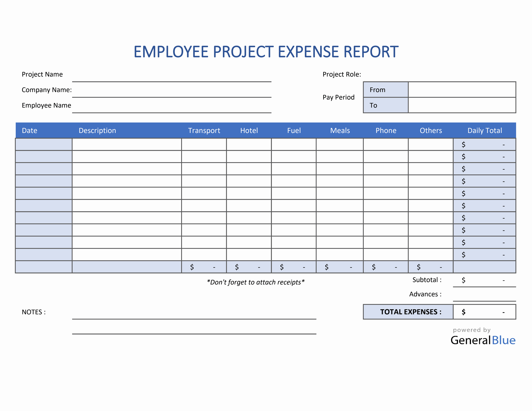Click the Advances amount input line
Viewport: 532px width, 411px height.
[x=484, y=295]
